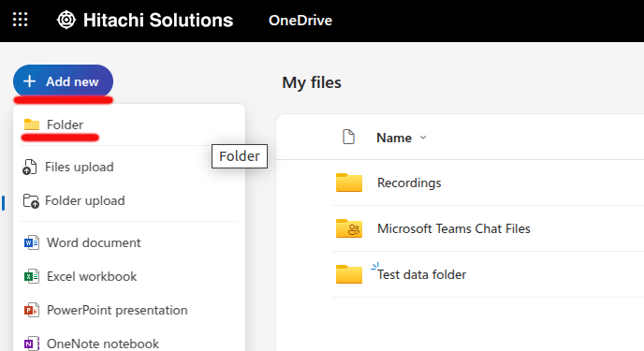Viewport: 644px width, 351px height.
Task: Click the Hitachi Solutions logo icon
Action: click(66, 20)
